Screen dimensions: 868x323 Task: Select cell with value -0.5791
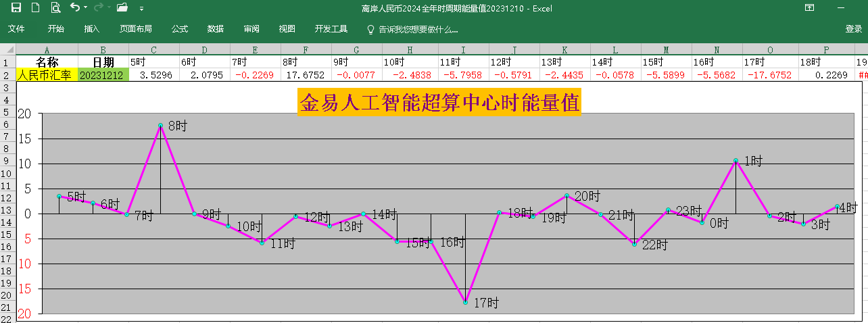(514, 75)
